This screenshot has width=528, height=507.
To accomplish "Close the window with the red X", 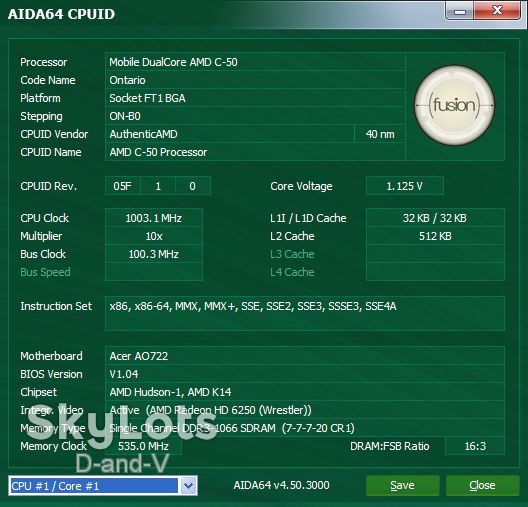I will [x=497, y=11].
